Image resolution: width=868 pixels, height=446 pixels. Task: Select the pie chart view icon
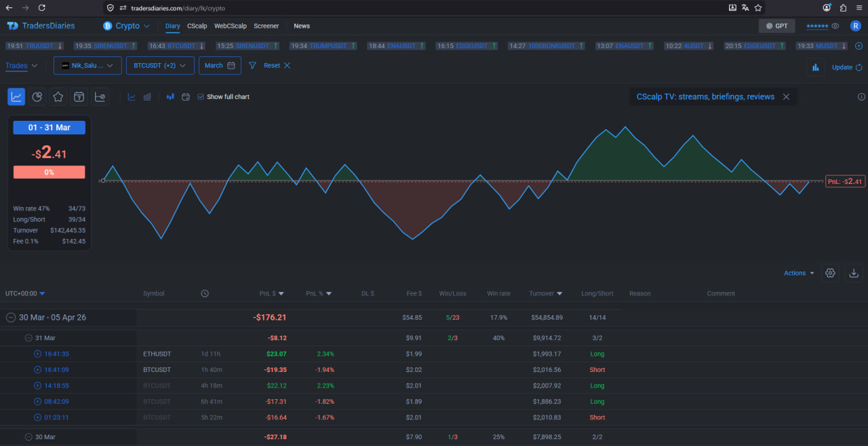tap(37, 97)
